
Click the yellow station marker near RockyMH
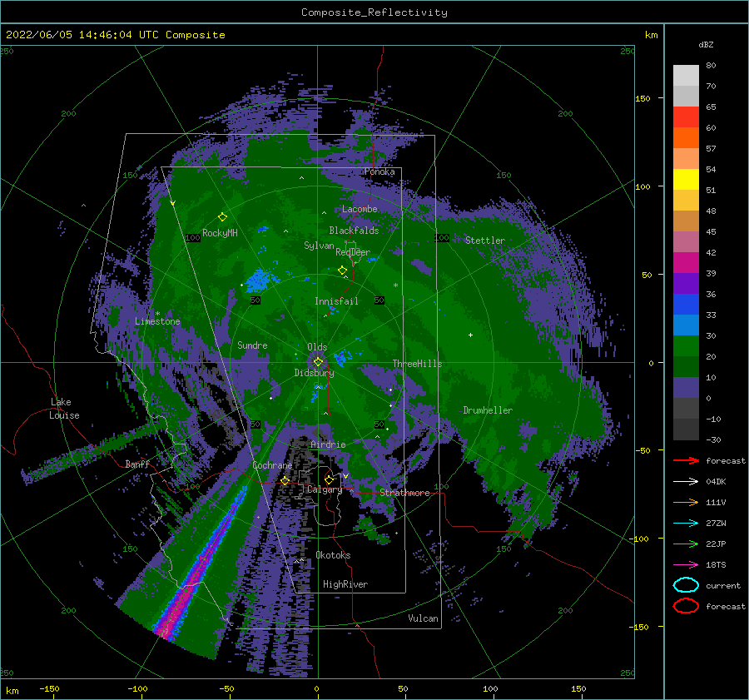coord(222,217)
